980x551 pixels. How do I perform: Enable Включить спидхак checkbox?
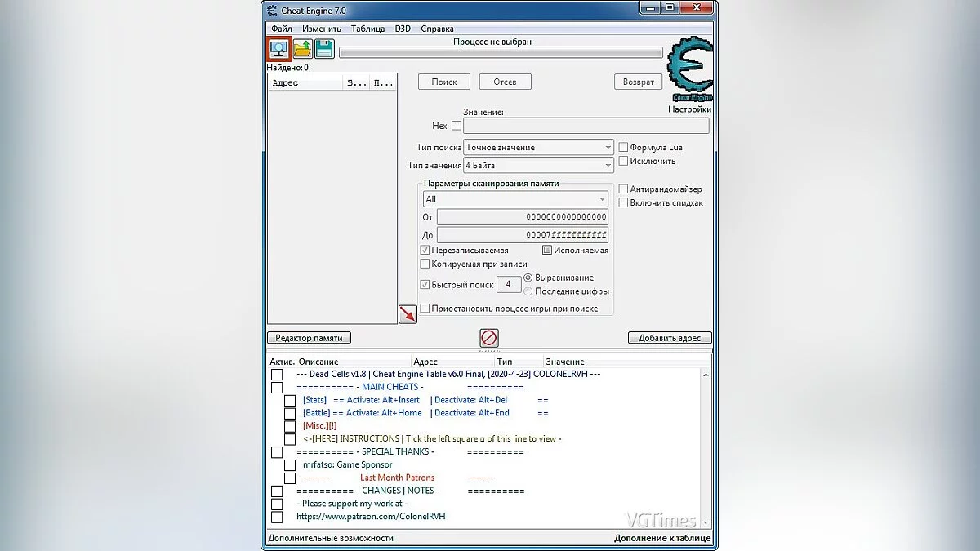tap(623, 202)
